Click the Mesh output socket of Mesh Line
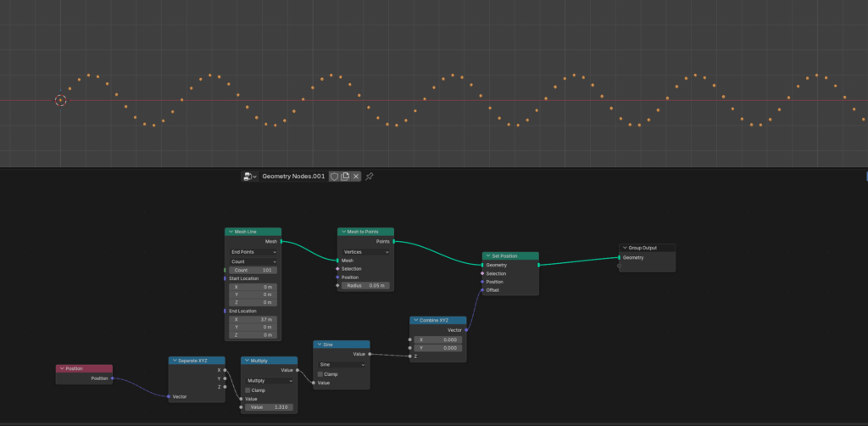The image size is (868, 426). [281, 242]
